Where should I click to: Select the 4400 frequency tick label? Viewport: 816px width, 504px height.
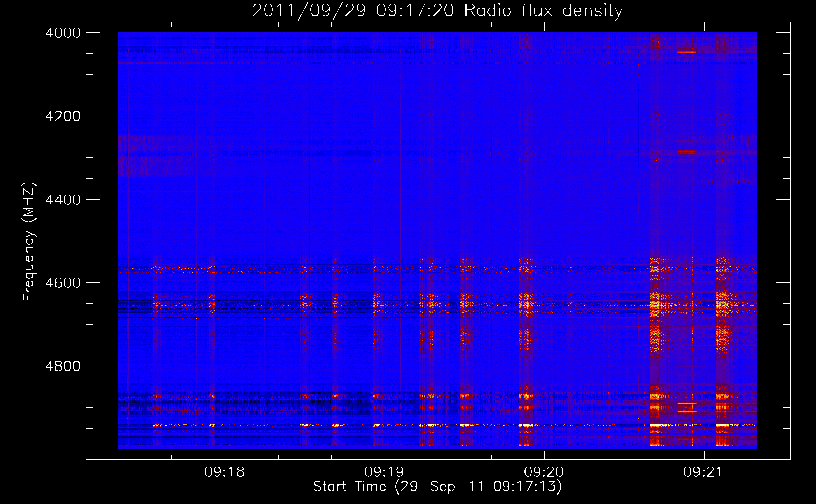coord(63,200)
